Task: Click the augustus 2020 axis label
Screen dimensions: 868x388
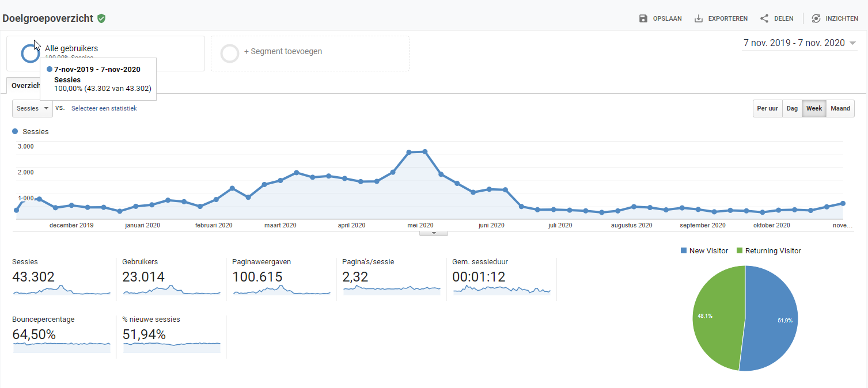Action: click(632, 226)
